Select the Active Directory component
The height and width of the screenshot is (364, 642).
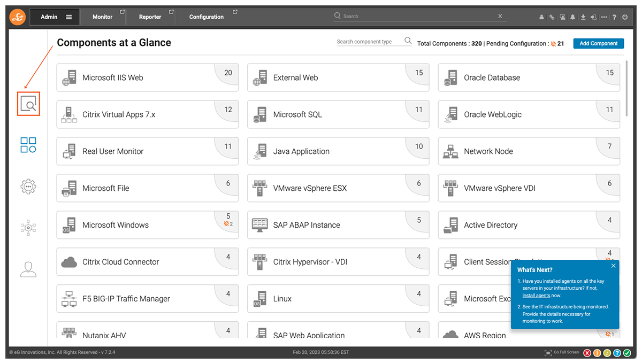(529, 225)
